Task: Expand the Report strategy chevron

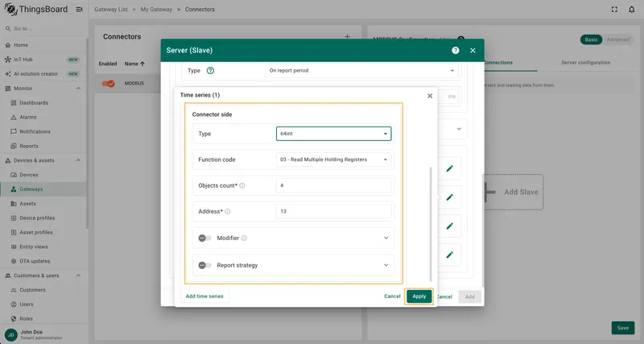Action: [386, 265]
